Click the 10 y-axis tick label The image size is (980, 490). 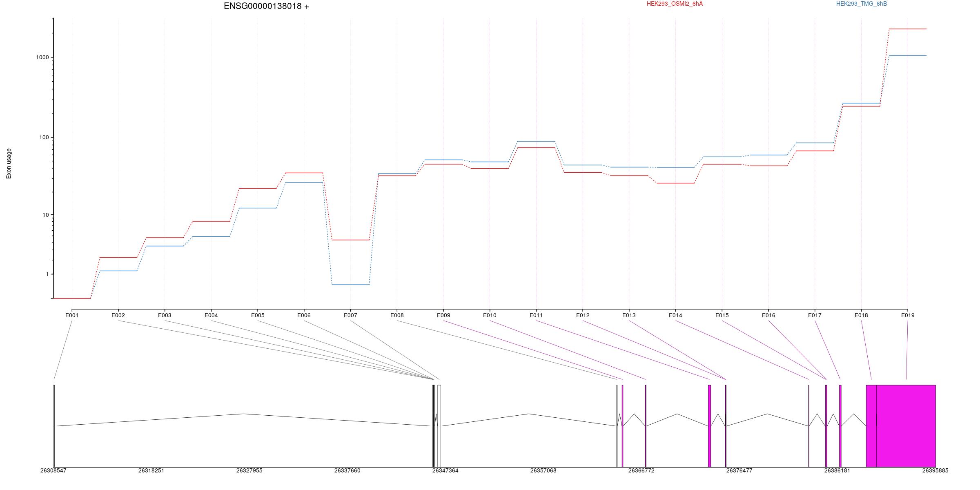(x=45, y=215)
